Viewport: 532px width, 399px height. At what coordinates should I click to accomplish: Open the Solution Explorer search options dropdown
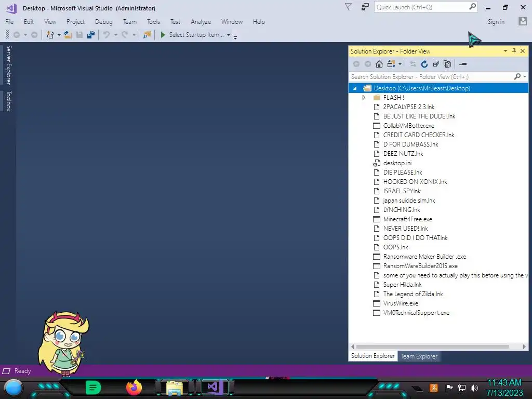coord(525,77)
